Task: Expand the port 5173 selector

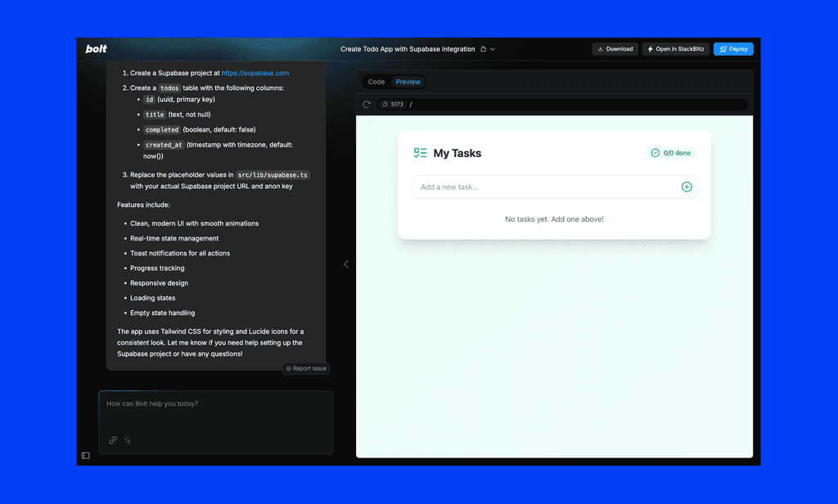Action: (x=391, y=104)
